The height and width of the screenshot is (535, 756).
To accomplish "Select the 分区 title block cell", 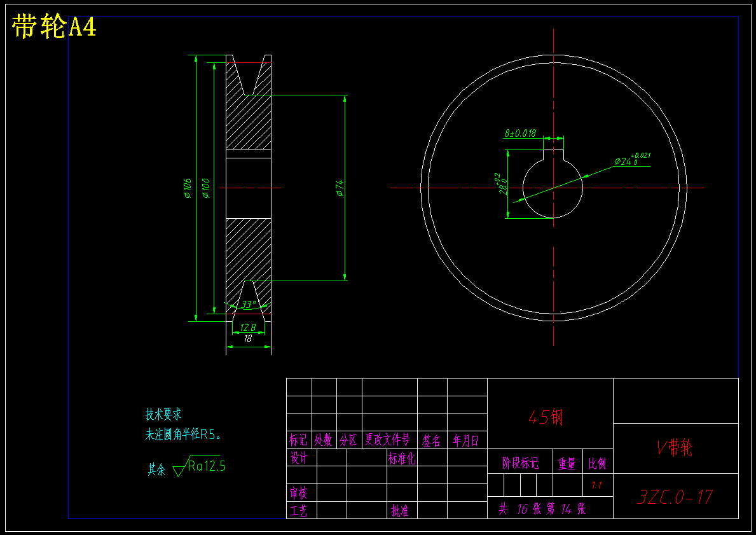I will click(348, 440).
